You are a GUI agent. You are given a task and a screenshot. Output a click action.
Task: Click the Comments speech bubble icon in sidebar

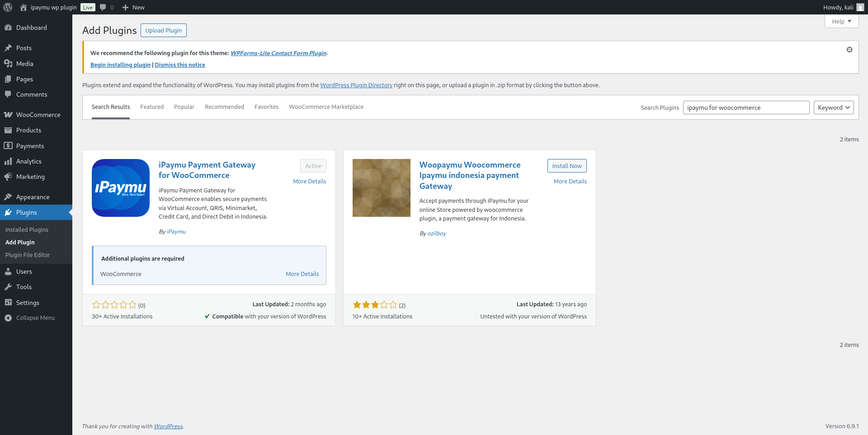pyautogui.click(x=8, y=94)
